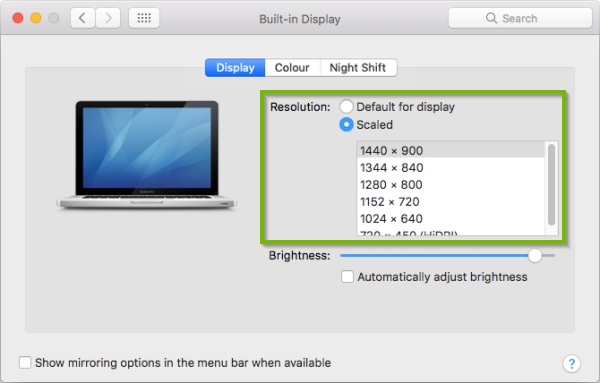Focus the Search field
This screenshot has height=383, width=600.
[x=520, y=18]
